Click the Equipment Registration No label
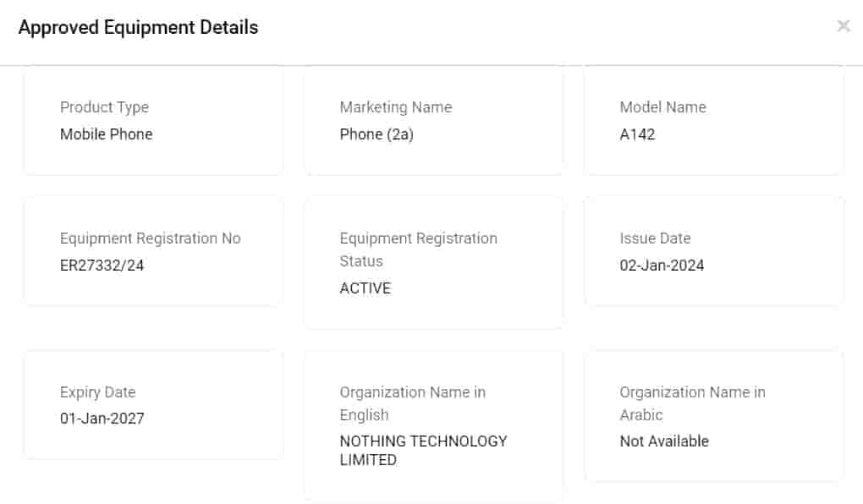This screenshot has width=863, height=504. point(150,238)
